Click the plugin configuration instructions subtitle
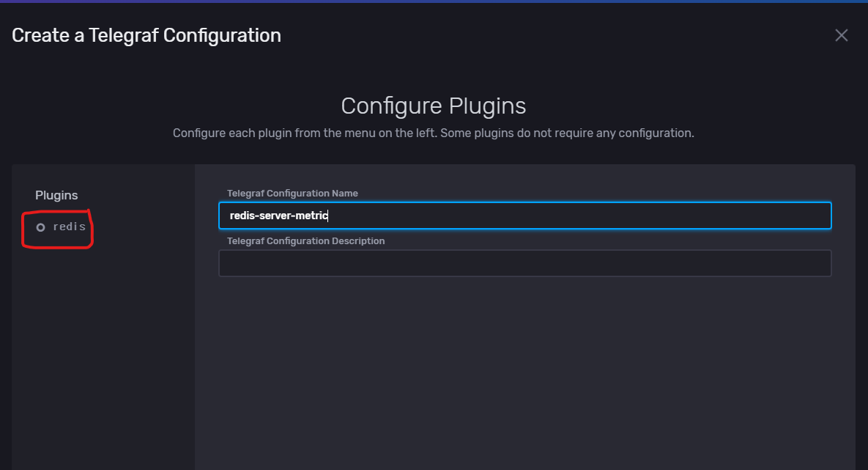 point(433,133)
